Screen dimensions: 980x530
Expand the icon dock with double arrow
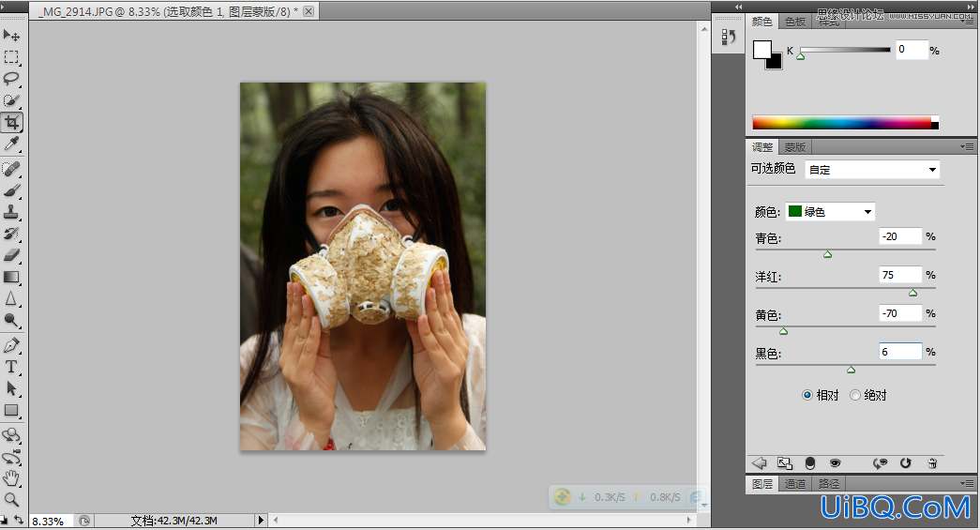point(738,7)
